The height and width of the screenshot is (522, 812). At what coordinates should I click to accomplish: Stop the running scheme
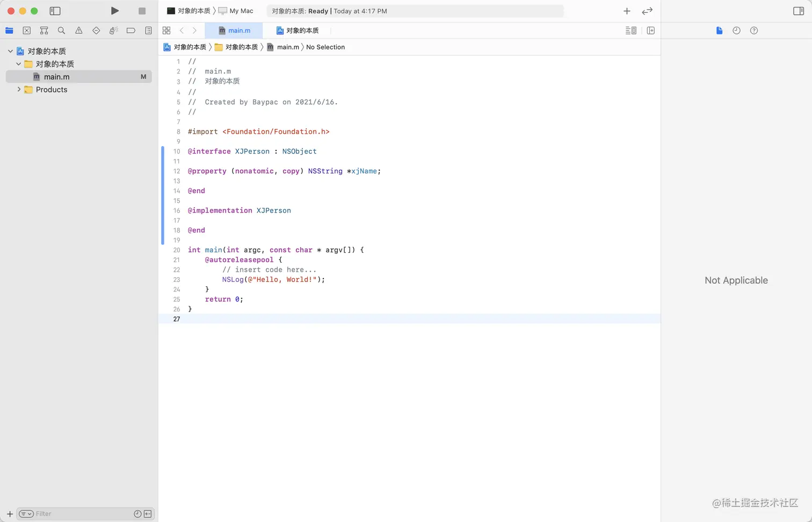tap(142, 11)
